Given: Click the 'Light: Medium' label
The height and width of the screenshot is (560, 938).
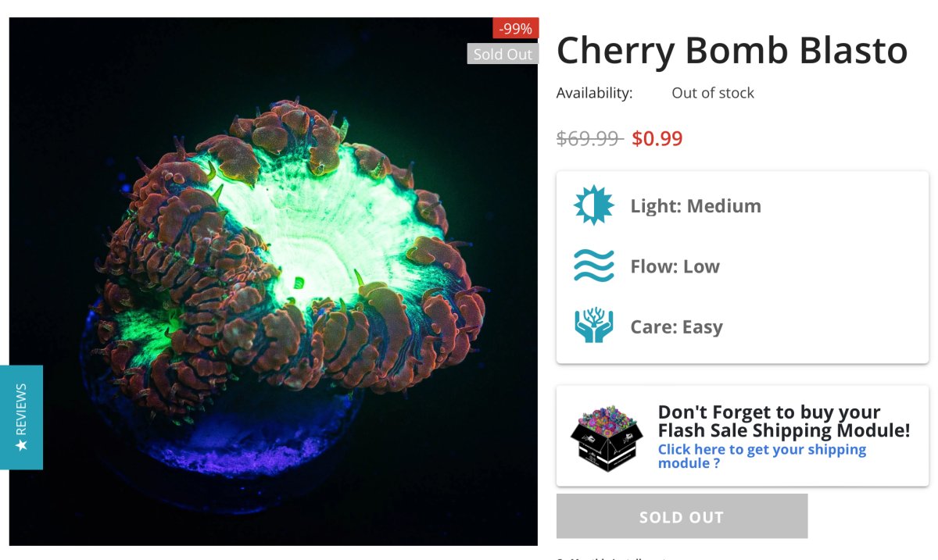Looking at the screenshot, I should [x=696, y=206].
